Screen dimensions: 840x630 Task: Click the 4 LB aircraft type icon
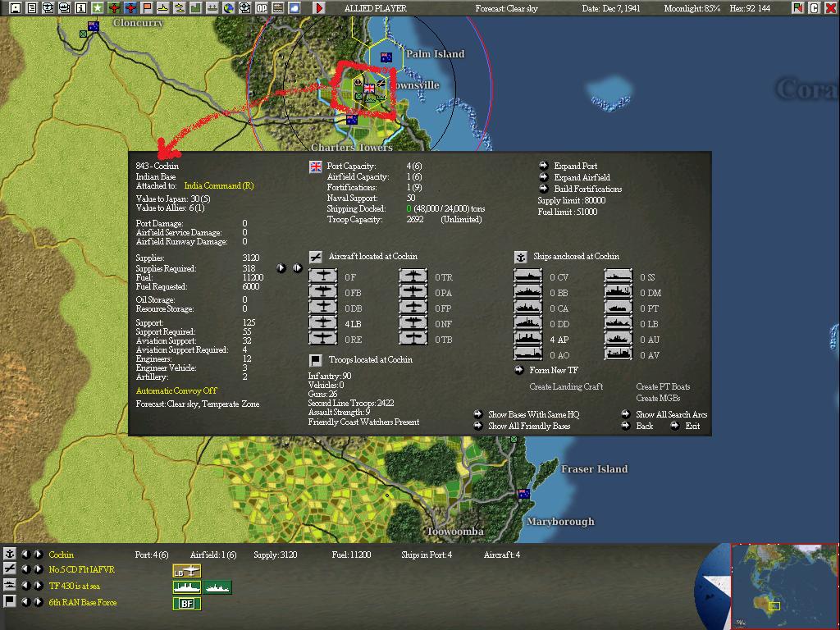point(323,323)
